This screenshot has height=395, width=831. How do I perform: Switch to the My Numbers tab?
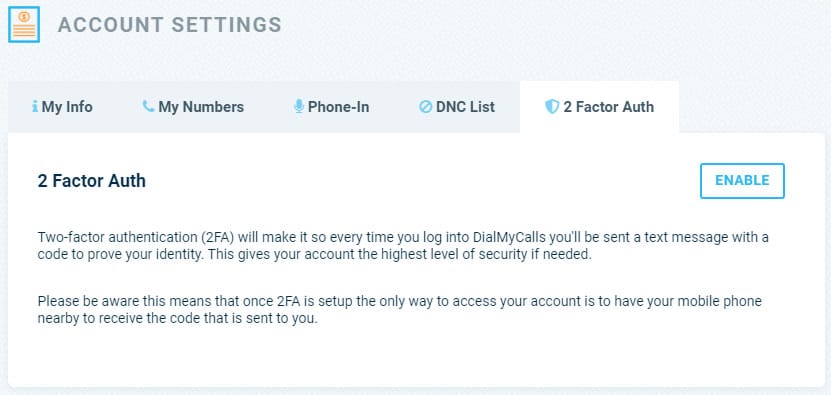(x=193, y=107)
